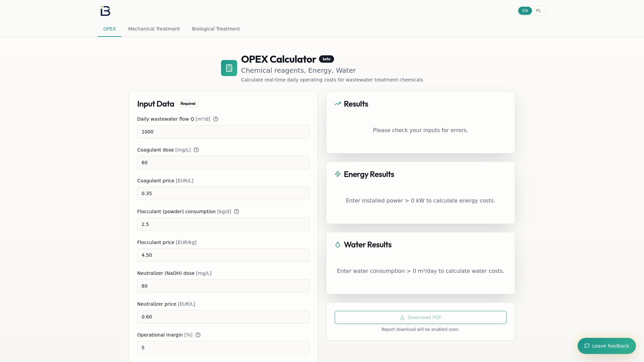Image resolution: width=644 pixels, height=362 pixels.
Task: Click 'Enter installed power > 0 kW' message
Action: 420,200
